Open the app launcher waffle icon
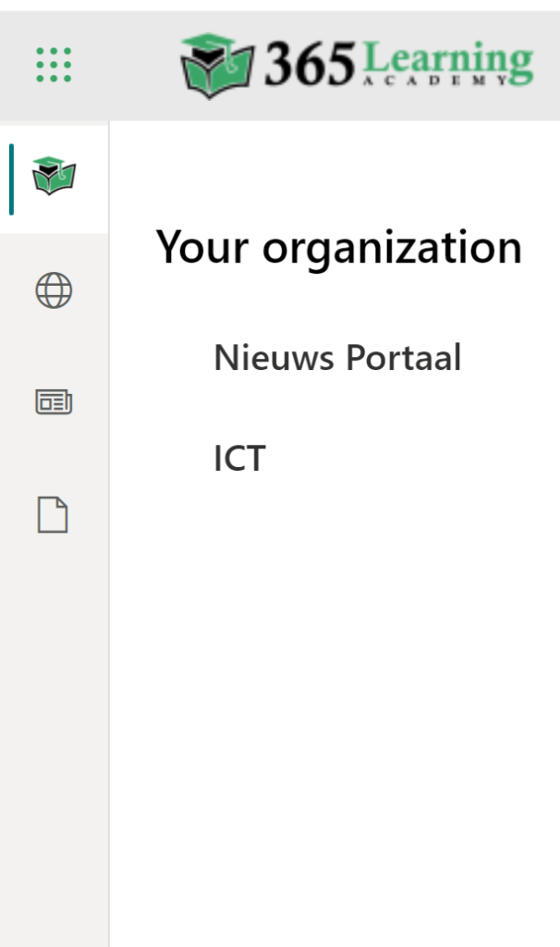Viewport: 560px width, 947px height. (54, 65)
